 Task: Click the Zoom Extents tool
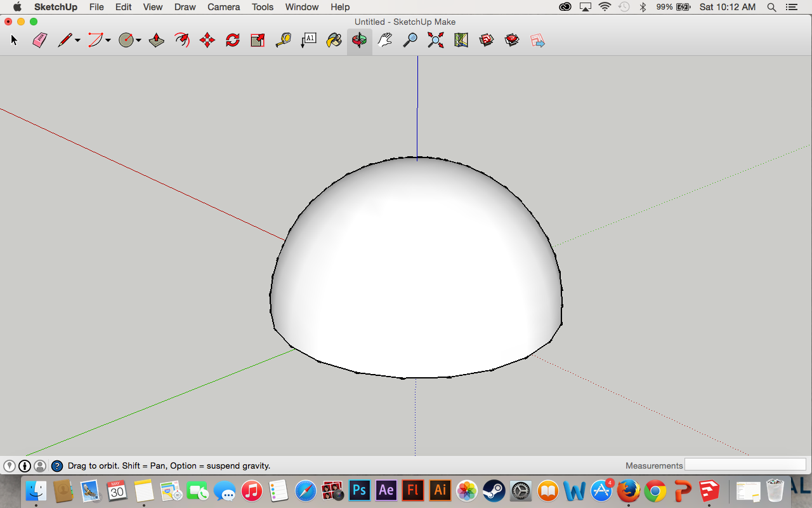coord(435,39)
